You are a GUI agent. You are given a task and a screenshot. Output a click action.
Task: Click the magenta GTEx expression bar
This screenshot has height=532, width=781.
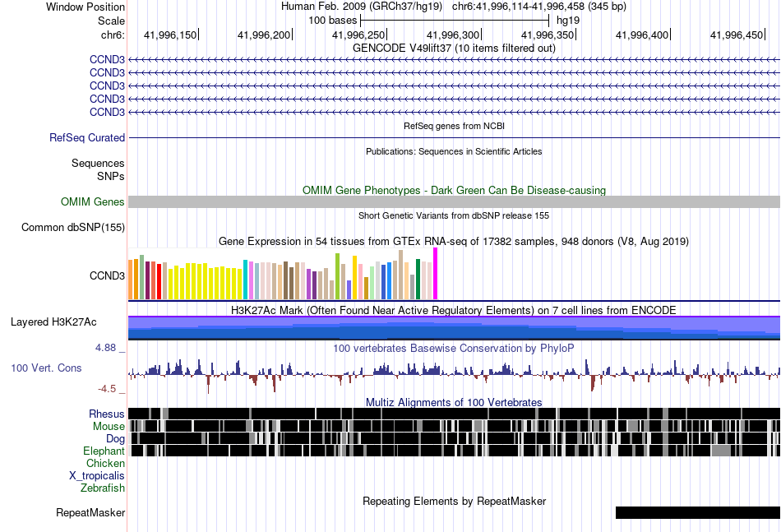(x=436, y=274)
